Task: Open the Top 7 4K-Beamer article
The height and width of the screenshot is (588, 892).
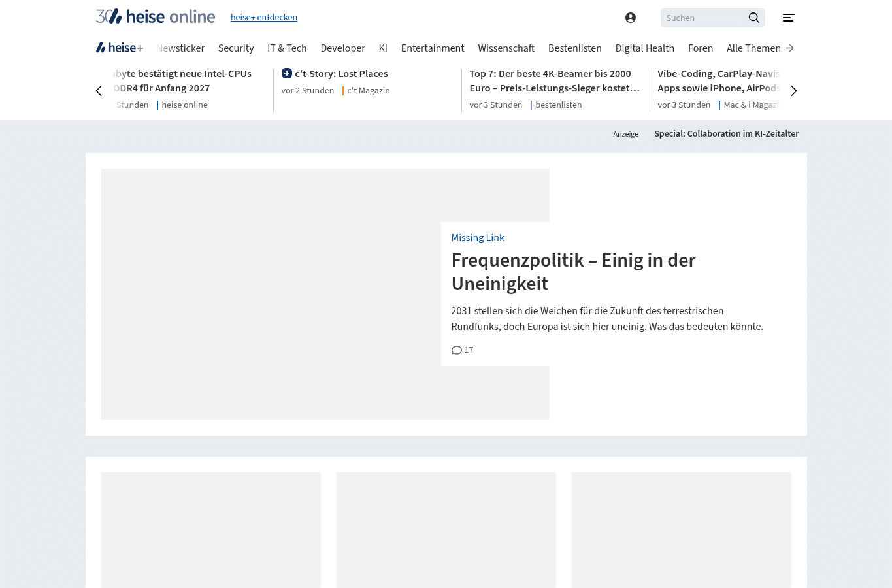Action: (x=554, y=81)
